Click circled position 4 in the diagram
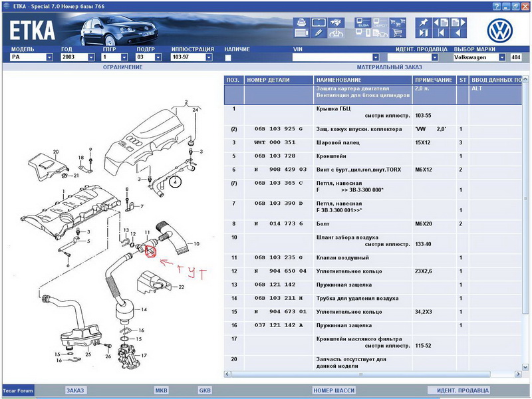The height and width of the screenshot is (399, 532). point(175,182)
